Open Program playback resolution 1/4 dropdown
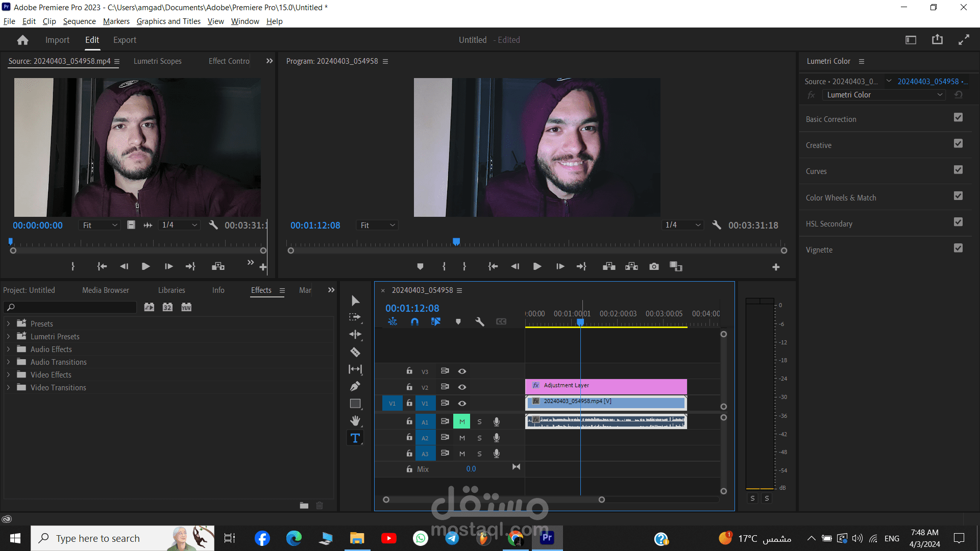 (x=683, y=225)
